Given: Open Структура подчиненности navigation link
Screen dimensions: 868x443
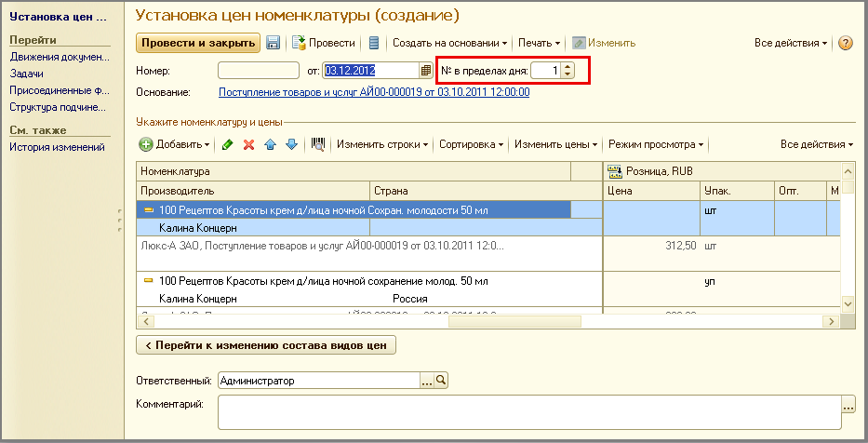Looking at the screenshot, I should click(58, 107).
